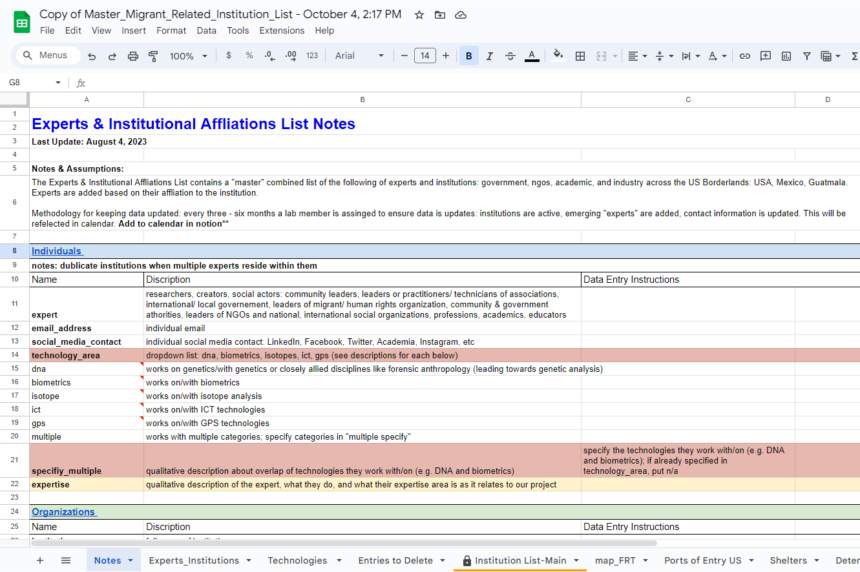The width and height of the screenshot is (860, 572).
Task: Open the Help menu
Action: click(324, 31)
